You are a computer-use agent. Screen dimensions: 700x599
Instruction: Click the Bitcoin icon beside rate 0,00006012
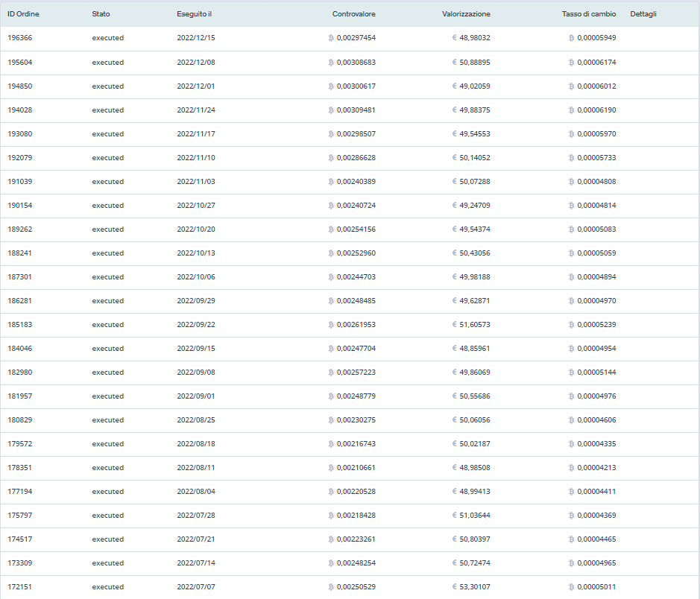tap(571, 86)
